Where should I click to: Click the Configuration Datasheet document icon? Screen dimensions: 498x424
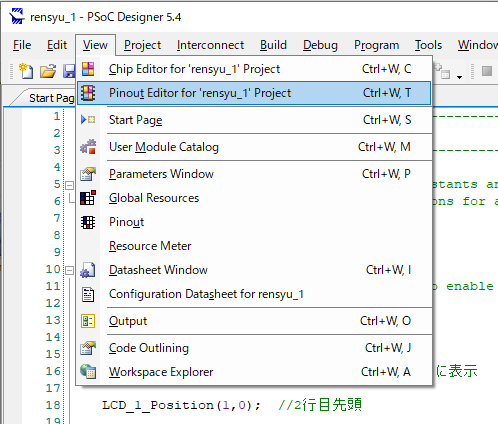click(x=88, y=294)
